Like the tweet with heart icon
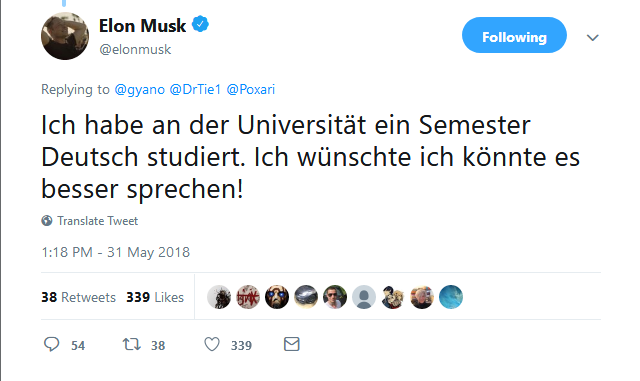This screenshot has width=640, height=381. pyautogui.click(x=212, y=344)
